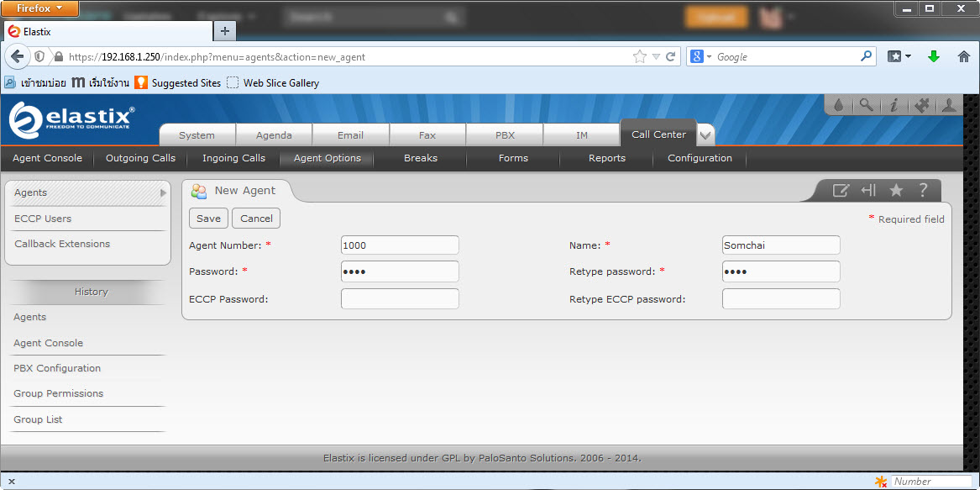The image size is (980, 490).
Task: Select ECCP Users in the sidebar
Action: [43, 219]
